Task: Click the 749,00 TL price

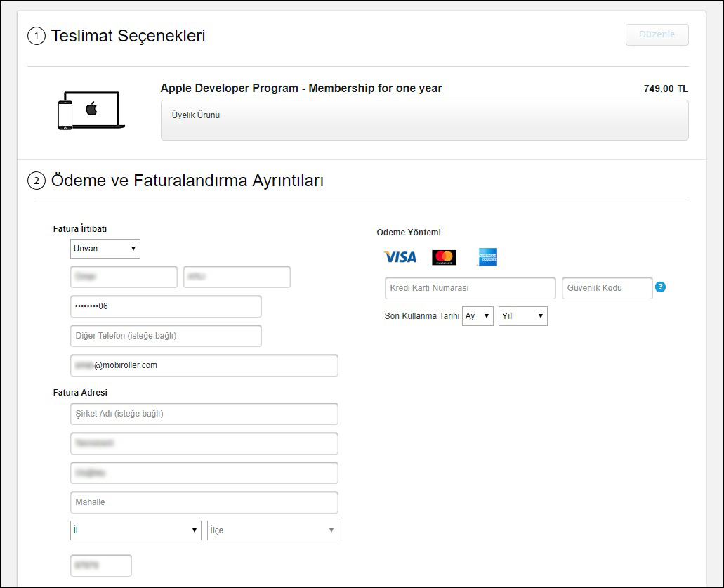Action: tap(666, 89)
